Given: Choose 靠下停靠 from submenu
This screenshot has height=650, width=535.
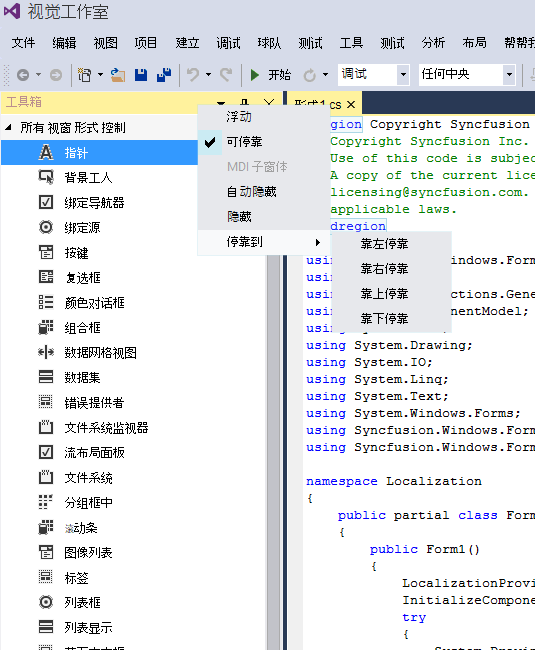Looking at the screenshot, I should 391,318.
